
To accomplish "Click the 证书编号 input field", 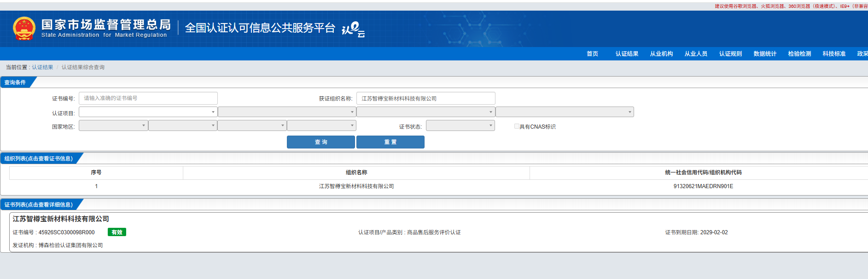I will (x=148, y=98).
